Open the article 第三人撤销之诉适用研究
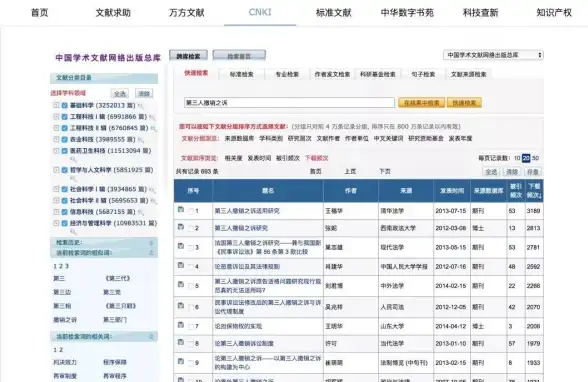Image resolution: width=588 pixels, height=382 pixels. (x=247, y=211)
